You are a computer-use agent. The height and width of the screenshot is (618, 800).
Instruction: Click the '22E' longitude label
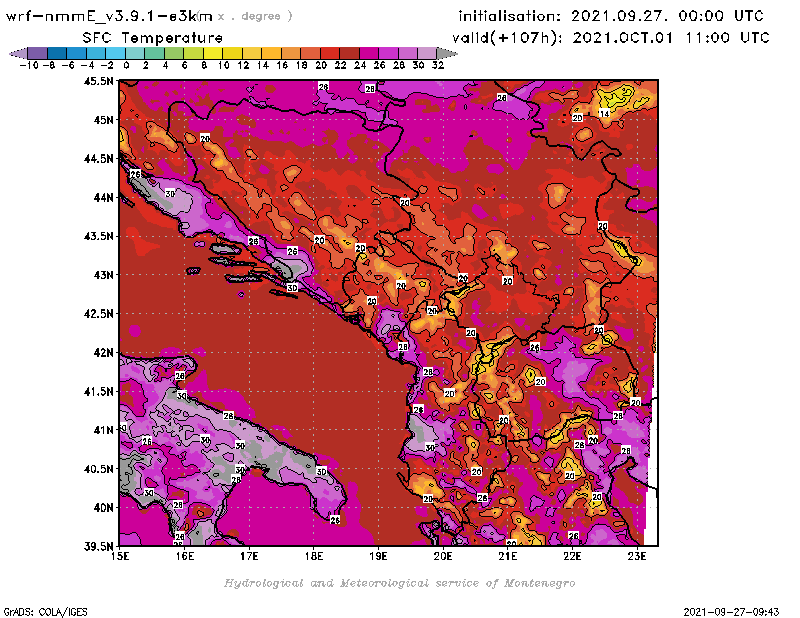[572, 556]
